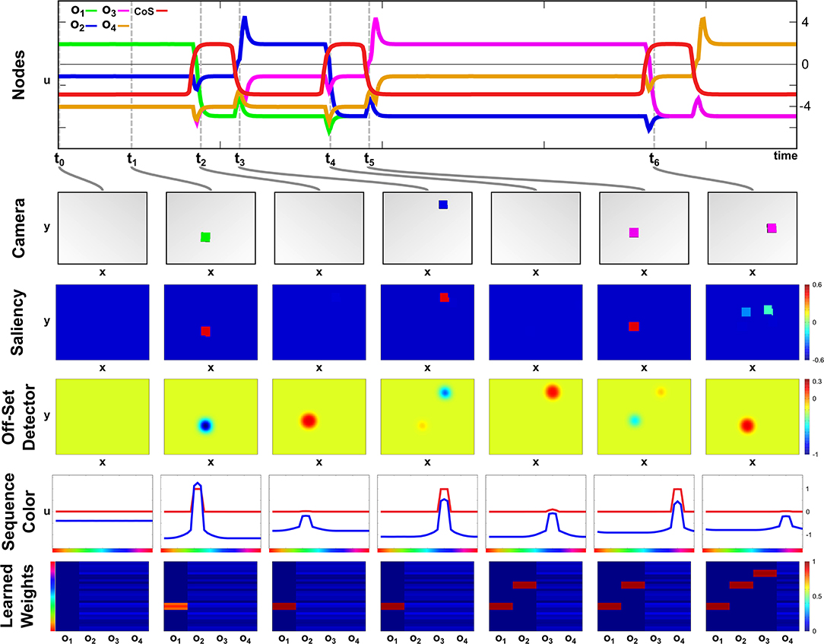Click the blue o2 curve peak after t3
This screenshot has width=824, height=644.
pos(244,18)
